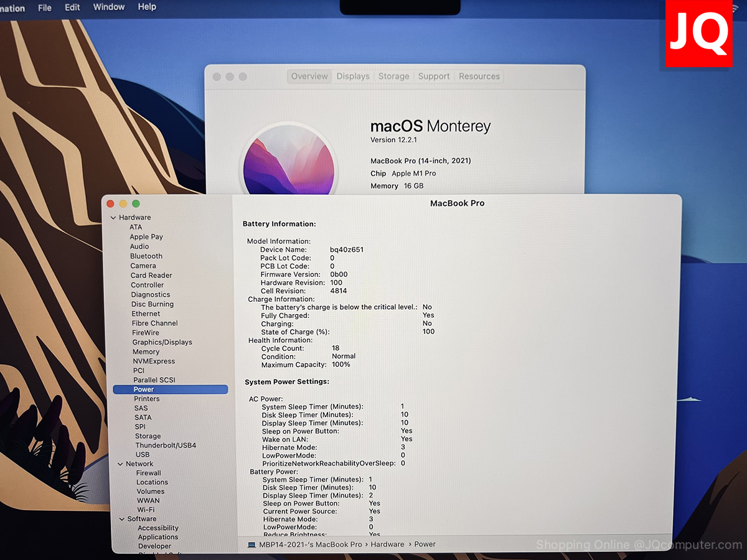
Task: Select NVMExpress in the sidebar
Action: 154,361
